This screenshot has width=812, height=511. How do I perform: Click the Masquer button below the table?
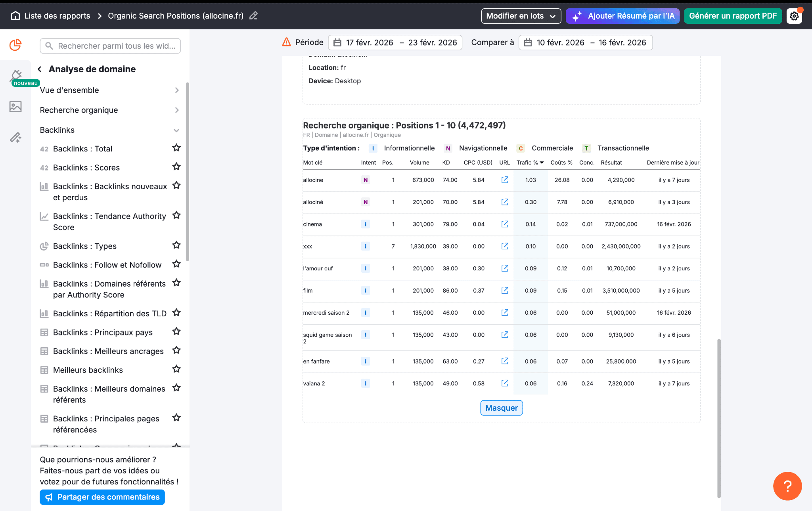[501, 408]
